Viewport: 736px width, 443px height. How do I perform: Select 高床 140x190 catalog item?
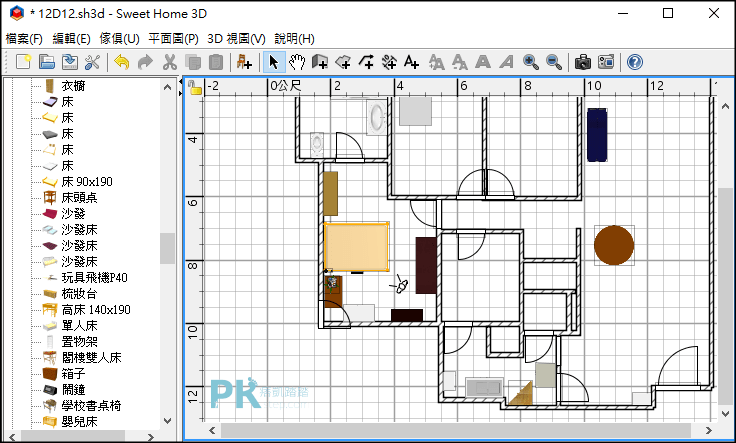(x=96, y=310)
